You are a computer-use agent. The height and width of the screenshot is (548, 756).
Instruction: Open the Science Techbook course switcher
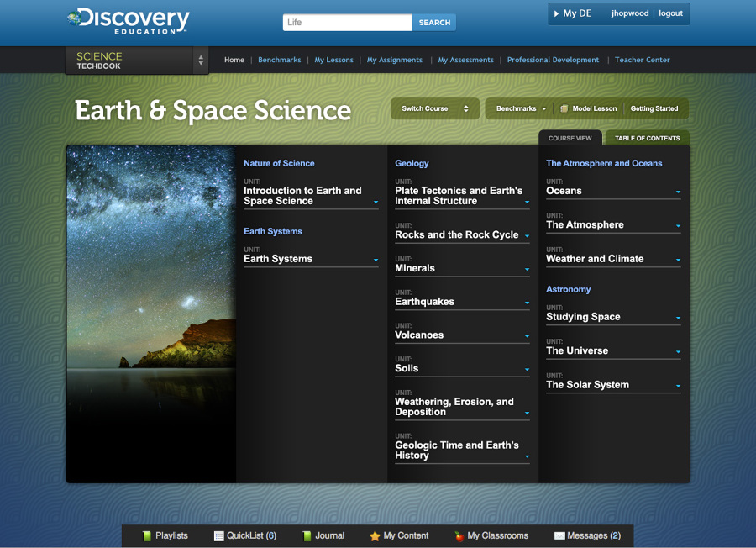(200, 60)
